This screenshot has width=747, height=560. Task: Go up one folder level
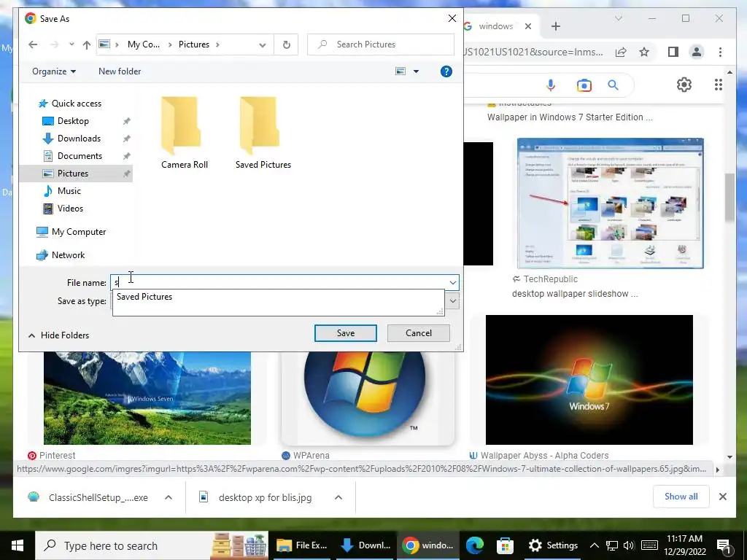click(x=86, y=44)
